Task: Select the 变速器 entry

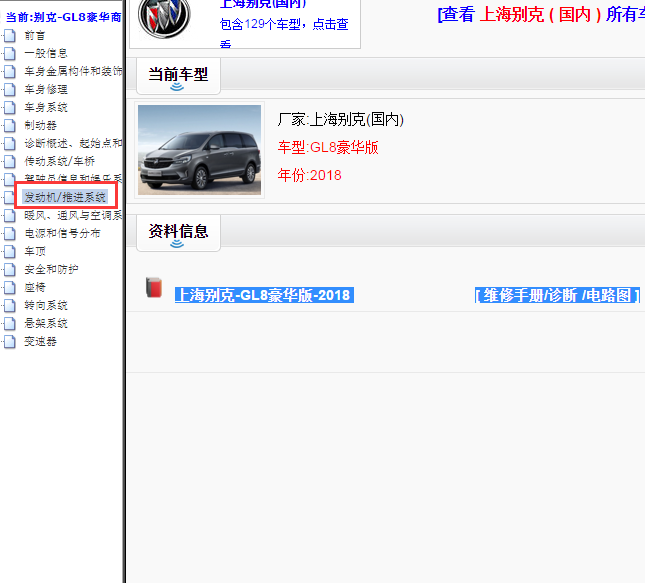Action: (40, 341)
